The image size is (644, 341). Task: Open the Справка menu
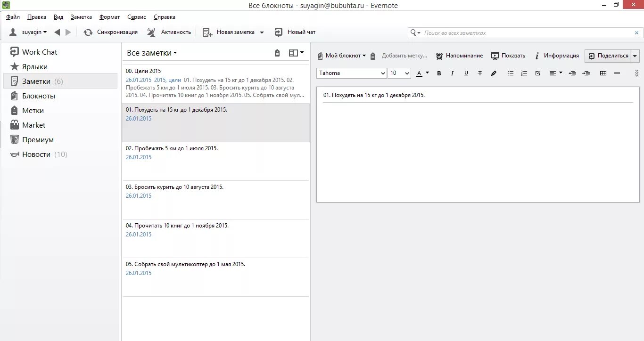165,17
